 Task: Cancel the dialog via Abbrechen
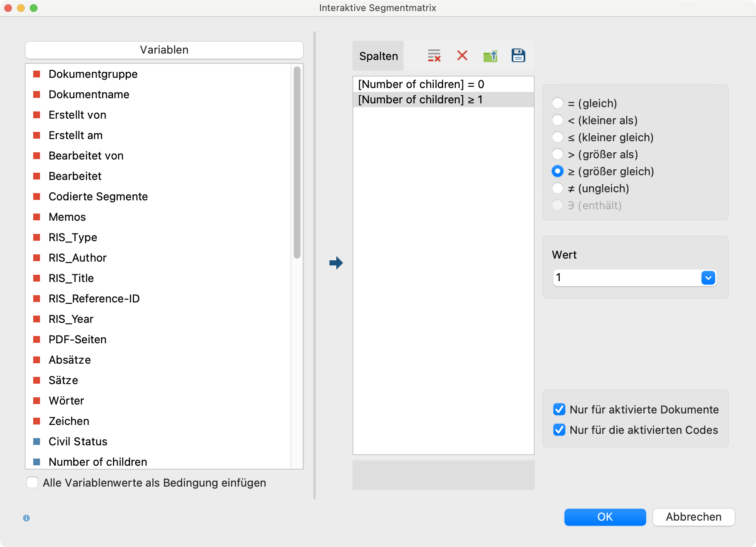(693, 517)
